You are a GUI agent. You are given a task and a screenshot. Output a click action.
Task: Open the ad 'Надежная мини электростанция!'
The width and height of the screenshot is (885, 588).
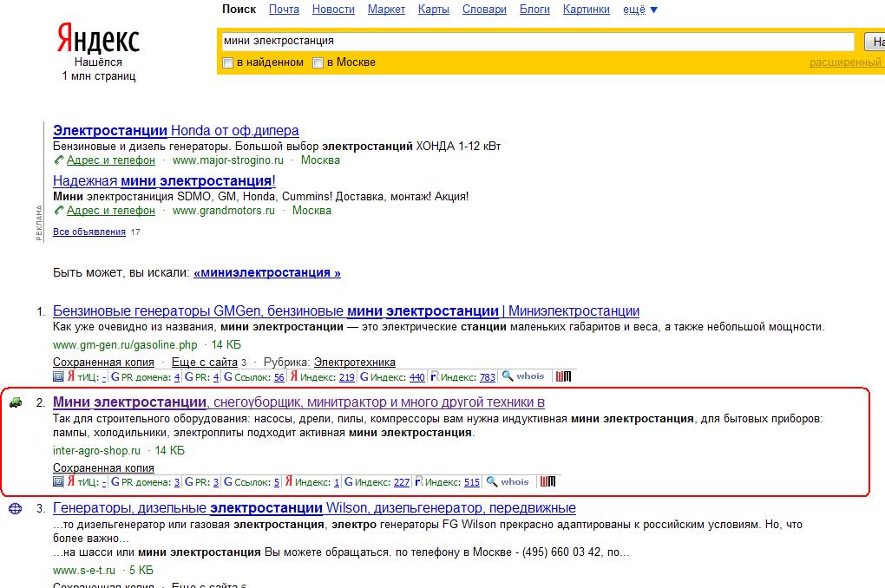click(x=164, y=181)
